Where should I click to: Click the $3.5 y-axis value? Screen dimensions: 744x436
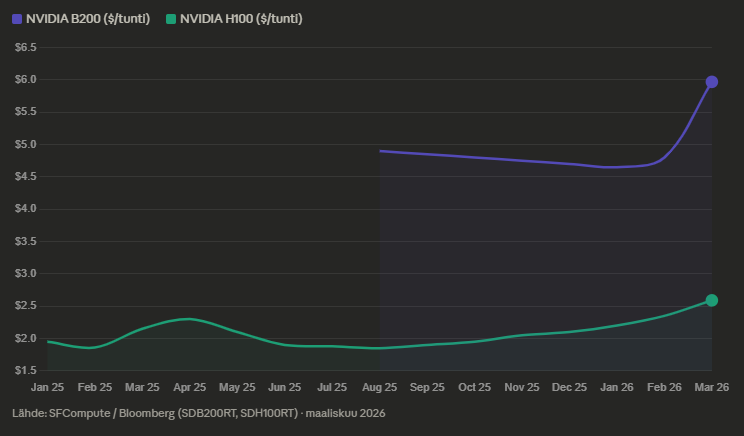pyautogui.click(x=26, y=241)
